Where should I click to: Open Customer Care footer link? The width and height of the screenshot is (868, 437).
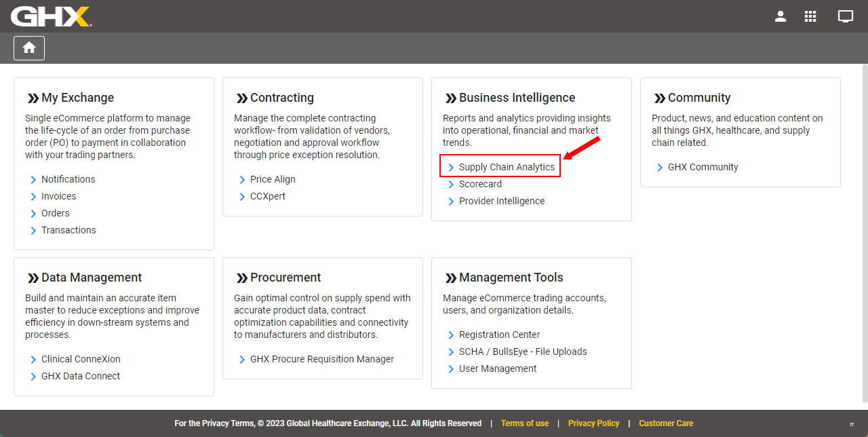click(666, 423)
